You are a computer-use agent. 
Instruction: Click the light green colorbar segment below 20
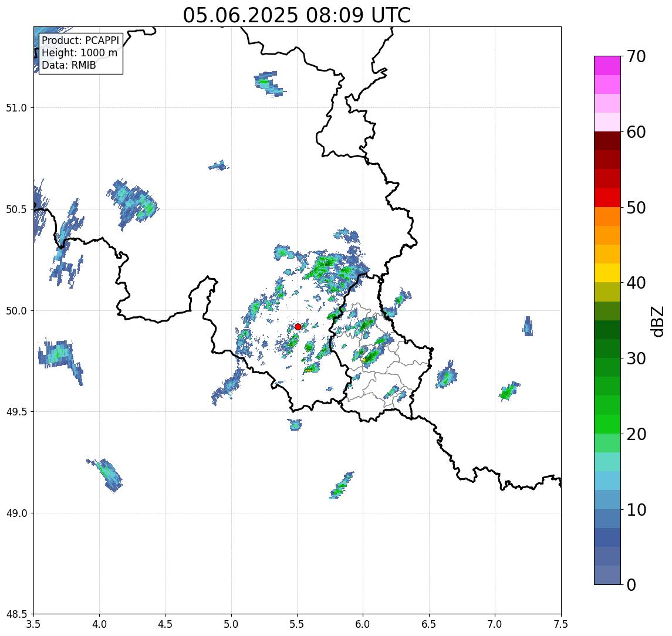607,443
